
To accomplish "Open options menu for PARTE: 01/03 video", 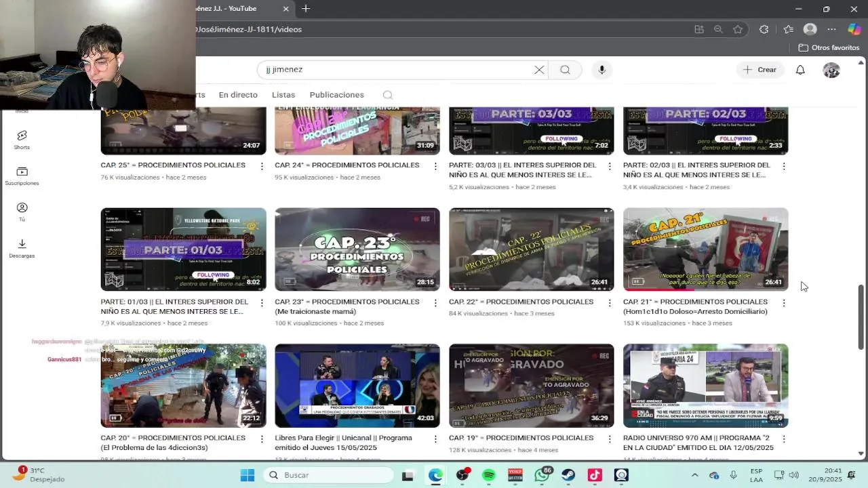I will (262, 303).
